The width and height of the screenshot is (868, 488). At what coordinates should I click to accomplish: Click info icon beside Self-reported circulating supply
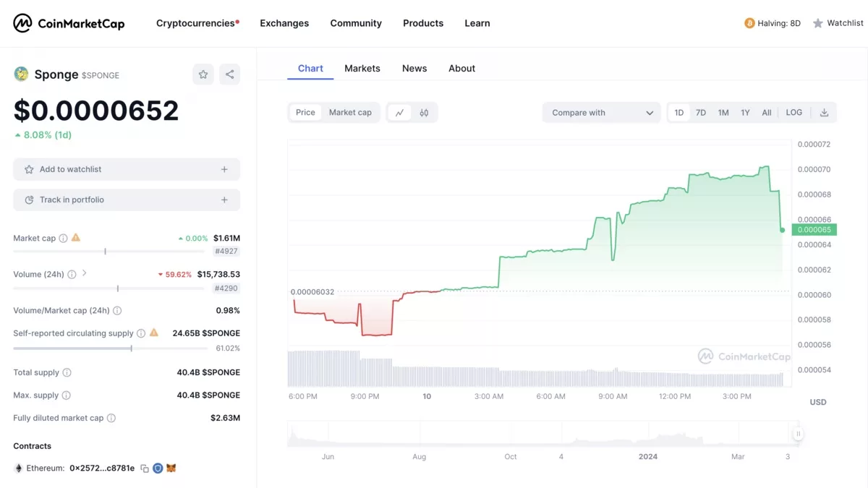click(141, 333)
